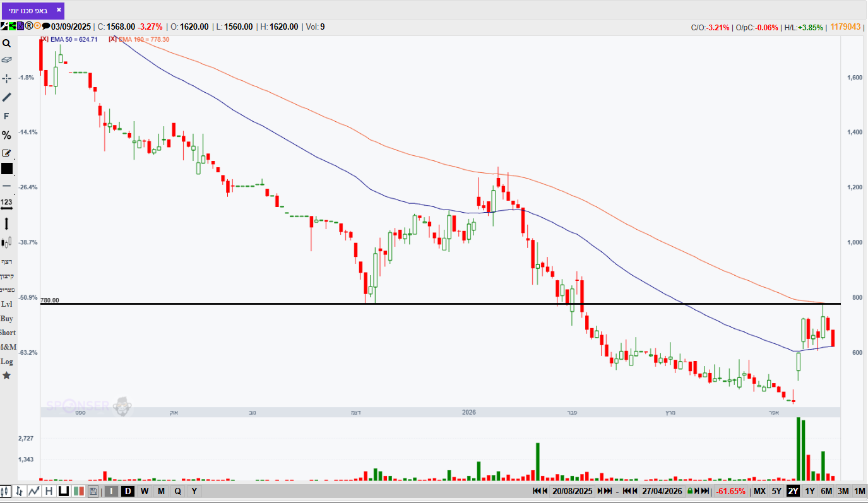Click the candle icon in left sidebar
Screen dimensions: 868x503
tap(6, 242)
